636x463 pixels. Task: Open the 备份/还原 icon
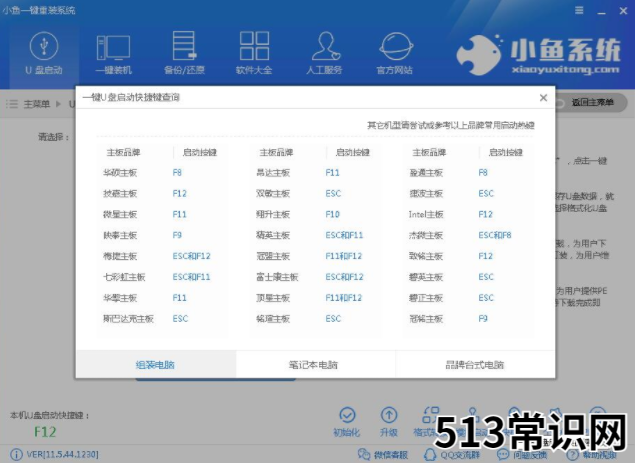click(x=184, y=46)
